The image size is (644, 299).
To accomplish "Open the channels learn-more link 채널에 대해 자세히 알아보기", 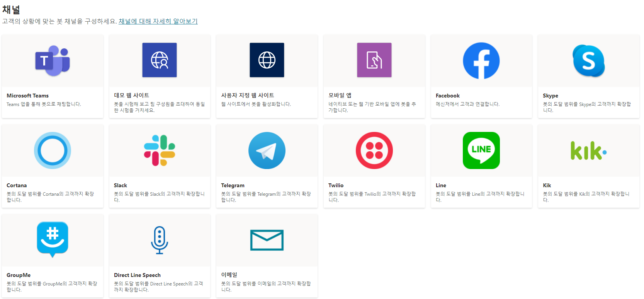I will pos(158,21).
